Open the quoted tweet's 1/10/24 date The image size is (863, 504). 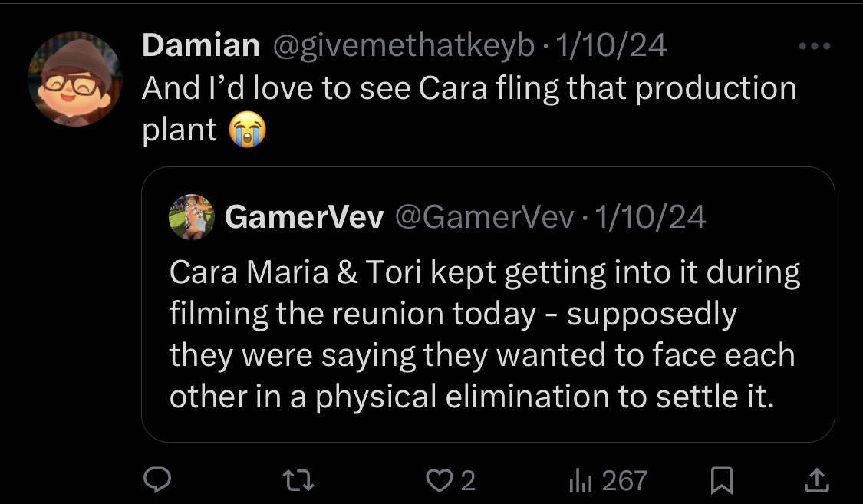(x=650, y=217)
